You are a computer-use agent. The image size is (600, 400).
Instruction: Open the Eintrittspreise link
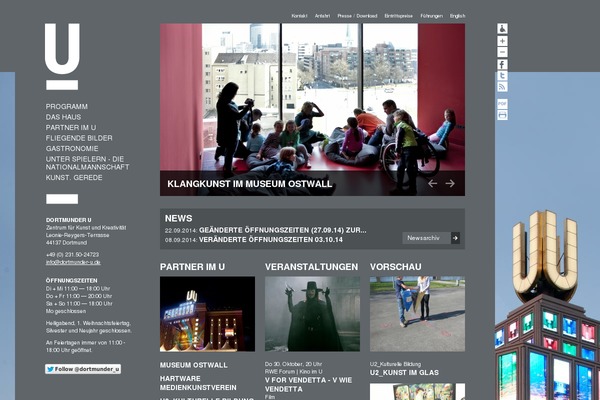tap(399, 16)
